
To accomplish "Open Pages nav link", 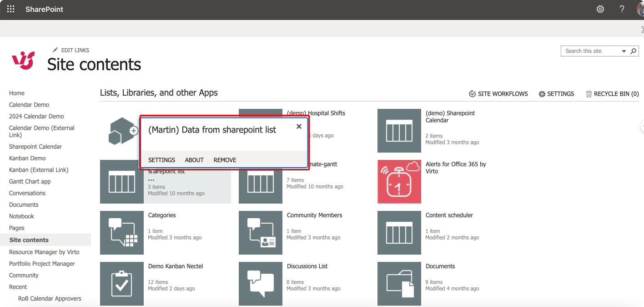I will coord(17,228).
